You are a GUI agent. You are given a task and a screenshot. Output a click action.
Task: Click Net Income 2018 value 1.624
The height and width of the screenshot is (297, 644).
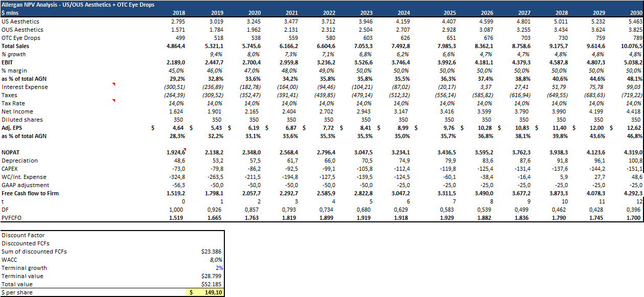(x=178, y=111)
